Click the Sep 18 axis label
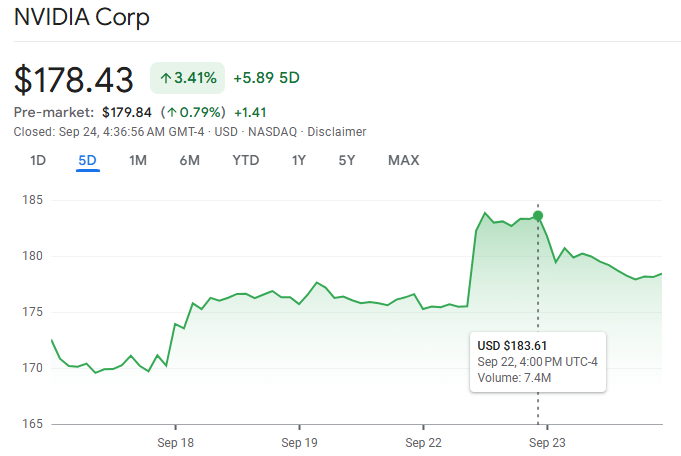 pyautogui.click(x=175, y=443)
